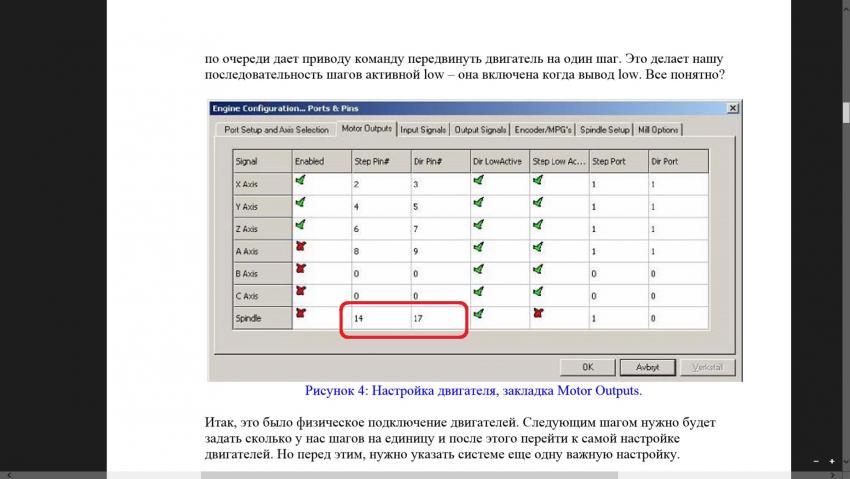Click the Spindle Dir Pin# cell showing 17

(439, 318)
